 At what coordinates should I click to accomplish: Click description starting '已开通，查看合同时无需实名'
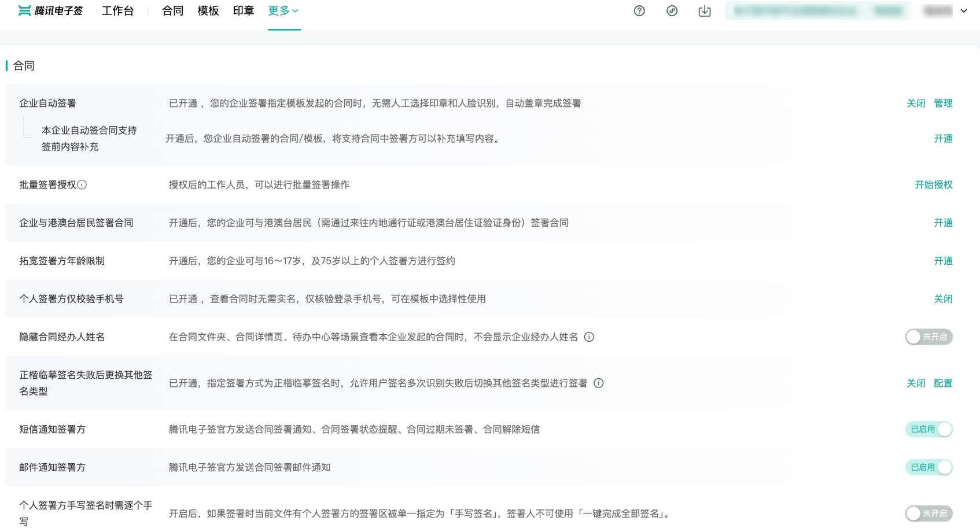pos(327,299)
